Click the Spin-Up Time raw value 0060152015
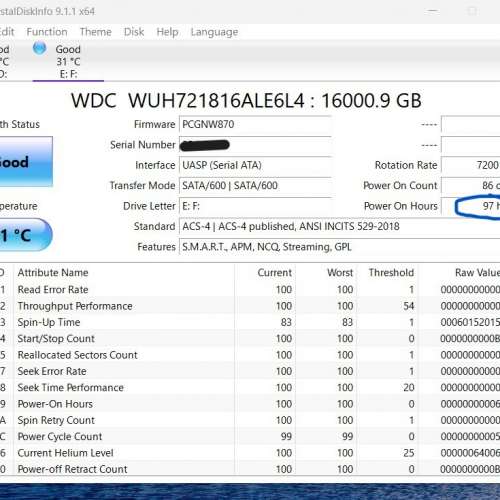 pos(470,322)
